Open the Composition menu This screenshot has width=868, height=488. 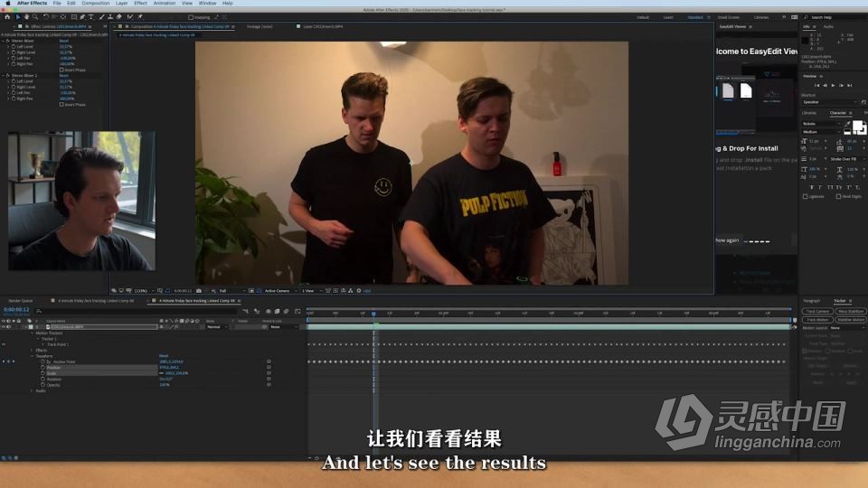(95, 4)
